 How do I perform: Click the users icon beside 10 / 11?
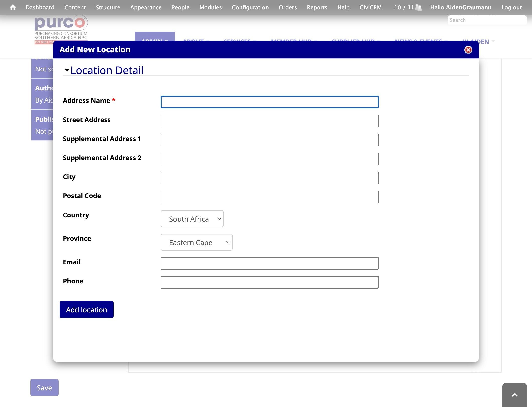(x=418, y=7)
